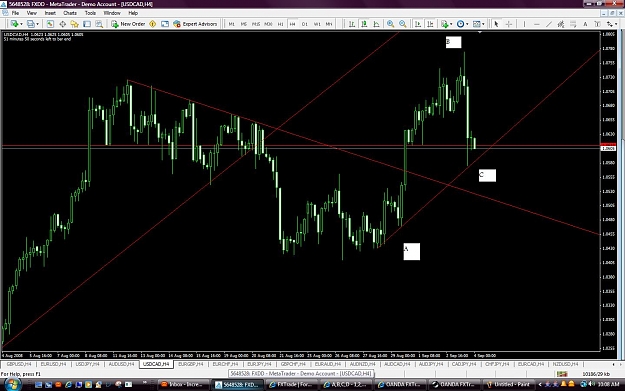The height and width of the screenshot is (391, 625).
Task: Open the Strategy Tester magnifier icon
Action: (x=99, y=24)
